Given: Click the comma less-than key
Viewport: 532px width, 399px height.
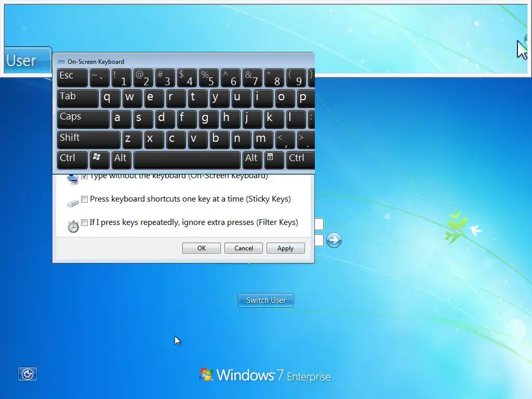Looking at the screenshot, I should click(x=285, y=140).
